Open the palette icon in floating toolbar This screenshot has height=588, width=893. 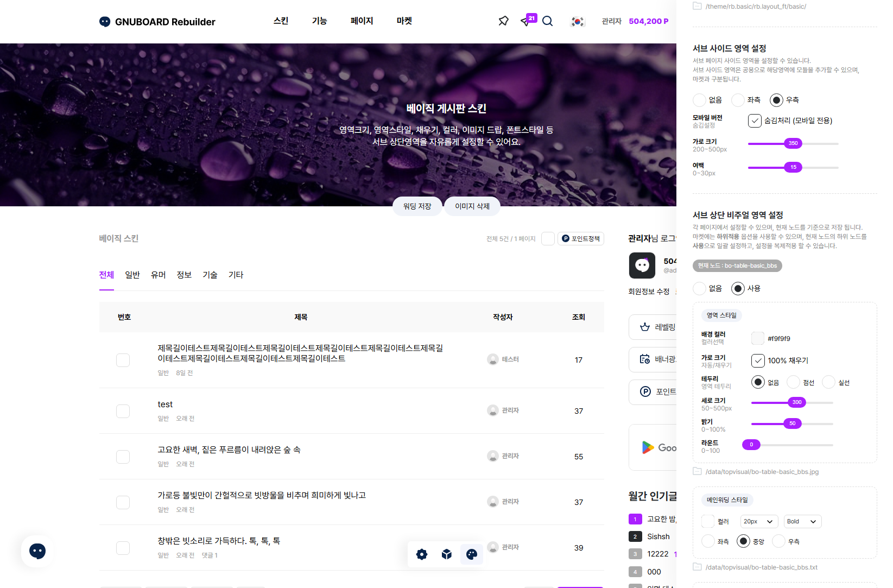pyautogui.click(x=472, y=554)
